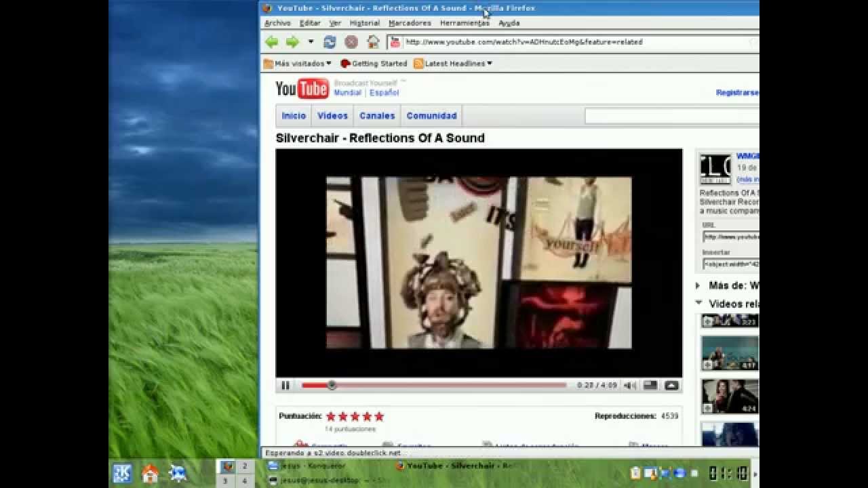Open the Editar menu
Screen dimensions: 868x488
(x=310, y=23)
